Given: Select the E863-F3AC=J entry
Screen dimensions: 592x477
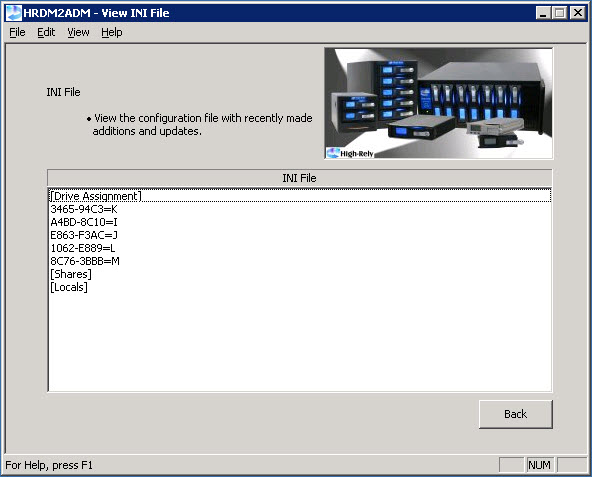Looking at the screenshot, I should tap(300, 235).
